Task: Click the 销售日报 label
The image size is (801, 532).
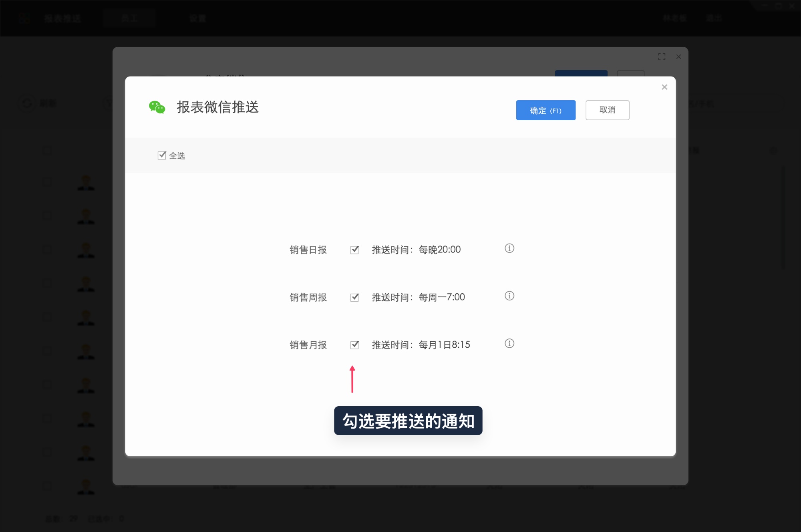Action: tap(308, 250)
